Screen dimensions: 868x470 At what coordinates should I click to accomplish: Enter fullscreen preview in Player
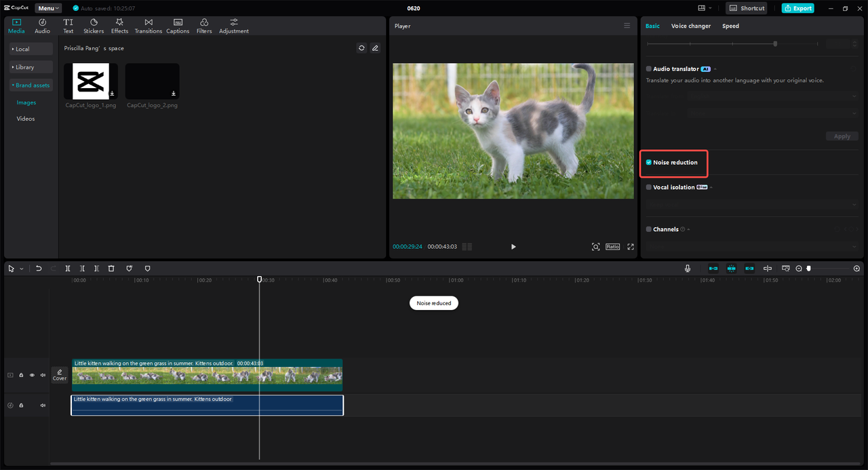(x=631, y=247)
